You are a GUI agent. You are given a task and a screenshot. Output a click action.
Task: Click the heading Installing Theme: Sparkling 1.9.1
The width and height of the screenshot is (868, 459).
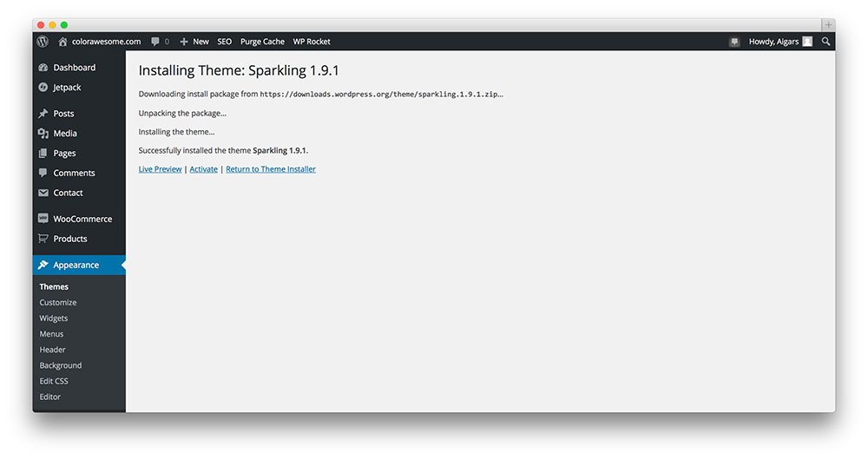[239, 71]
